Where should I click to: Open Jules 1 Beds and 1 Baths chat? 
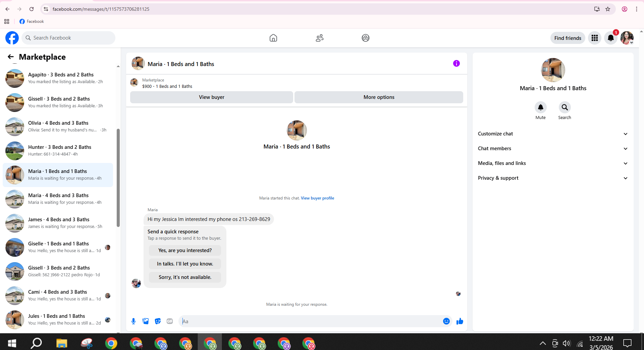58,319
